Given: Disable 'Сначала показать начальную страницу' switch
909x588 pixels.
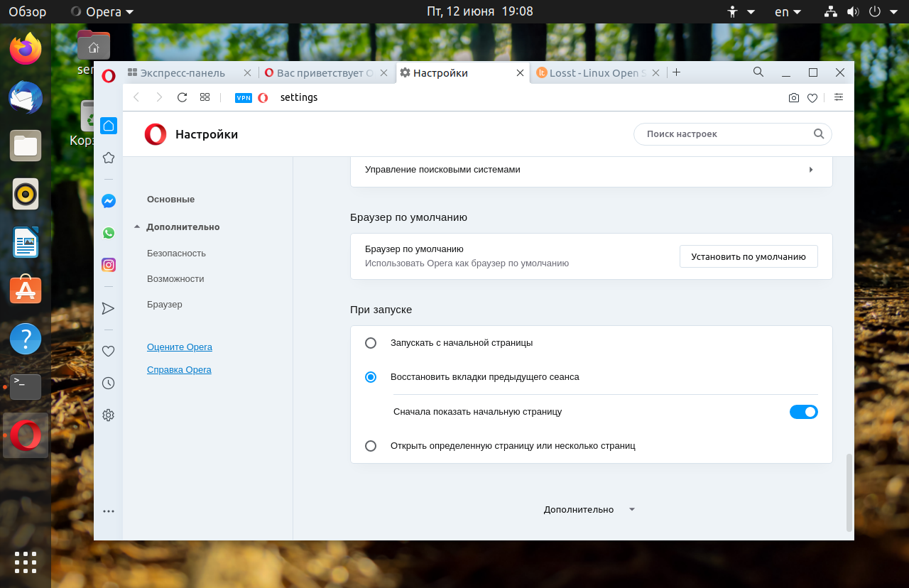Looking at the screenshot, I should [x=803, y=412].
